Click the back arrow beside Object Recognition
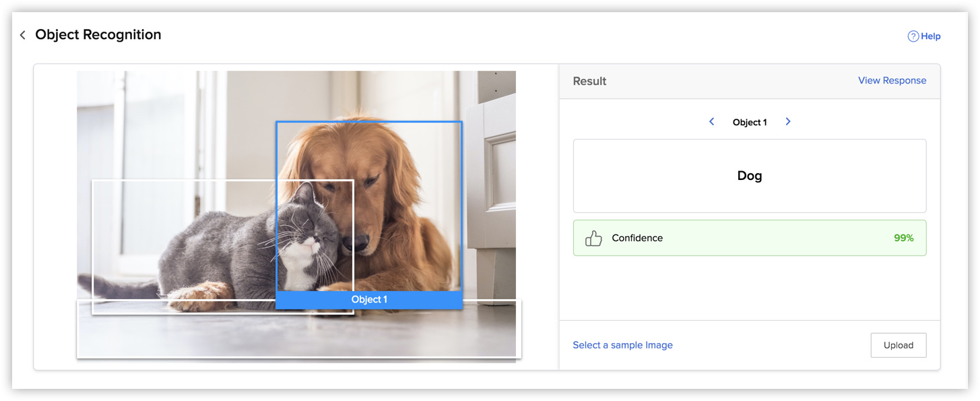Screen dimensions: 980x401 (22, 34)
